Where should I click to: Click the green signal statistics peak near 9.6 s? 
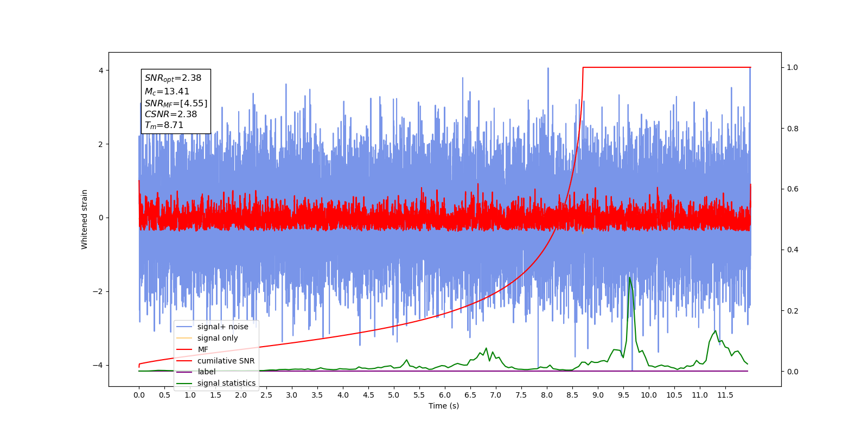(x=630, y=279)
